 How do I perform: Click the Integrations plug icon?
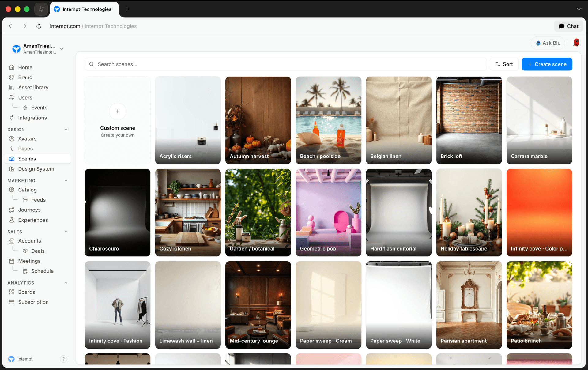click(12, 118)
